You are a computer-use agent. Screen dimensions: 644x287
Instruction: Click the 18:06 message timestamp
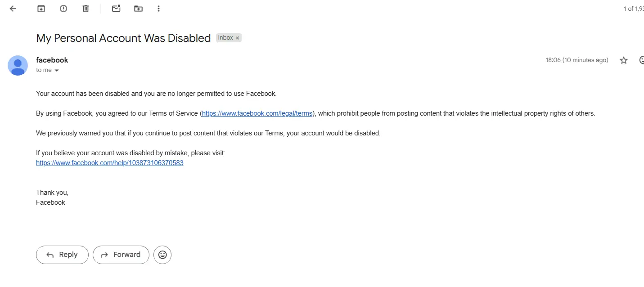[577, 60]
